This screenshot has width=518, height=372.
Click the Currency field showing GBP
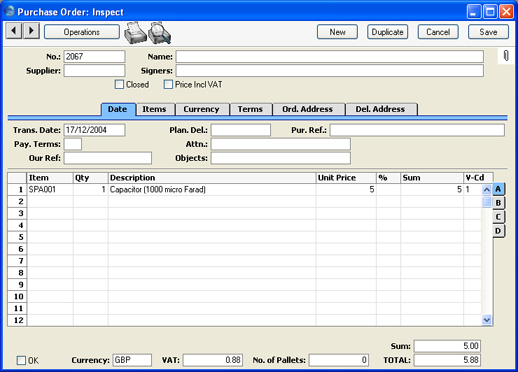tap(132, 360)
